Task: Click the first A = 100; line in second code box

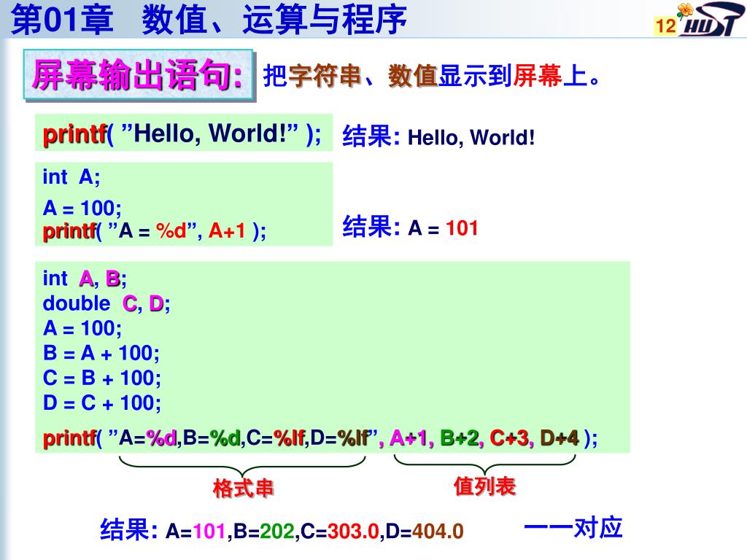Action: pyautogui.click(x=82, y=208)
